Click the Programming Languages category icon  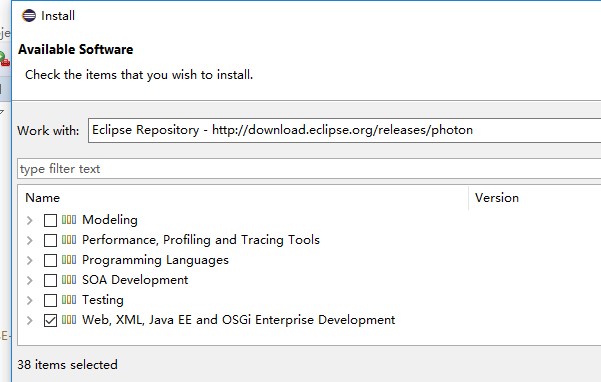pos(69,259)
